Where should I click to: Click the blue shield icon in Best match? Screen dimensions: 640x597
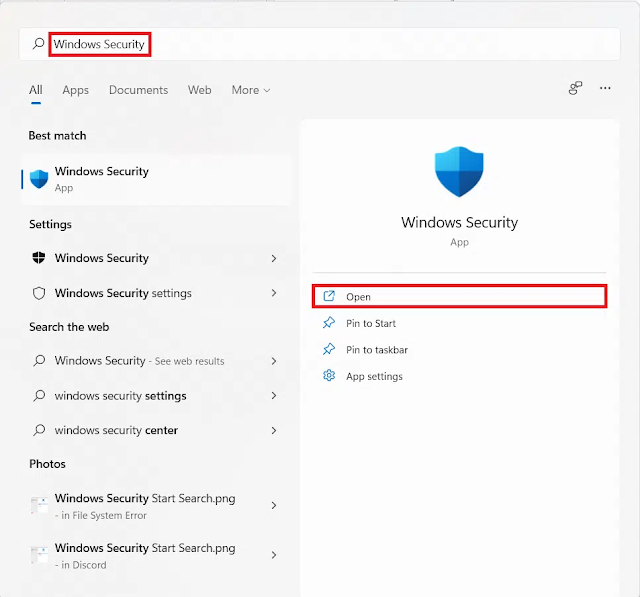click(39, 179)
